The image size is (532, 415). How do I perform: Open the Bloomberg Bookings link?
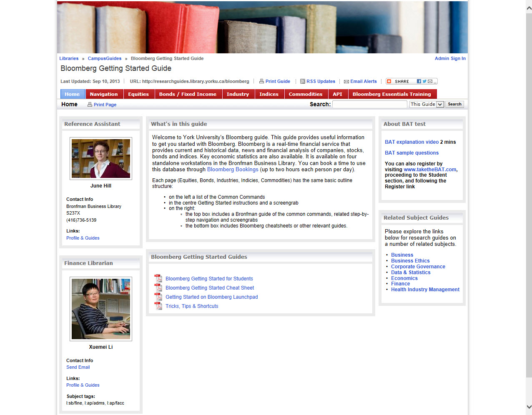(x=233, y=170)
